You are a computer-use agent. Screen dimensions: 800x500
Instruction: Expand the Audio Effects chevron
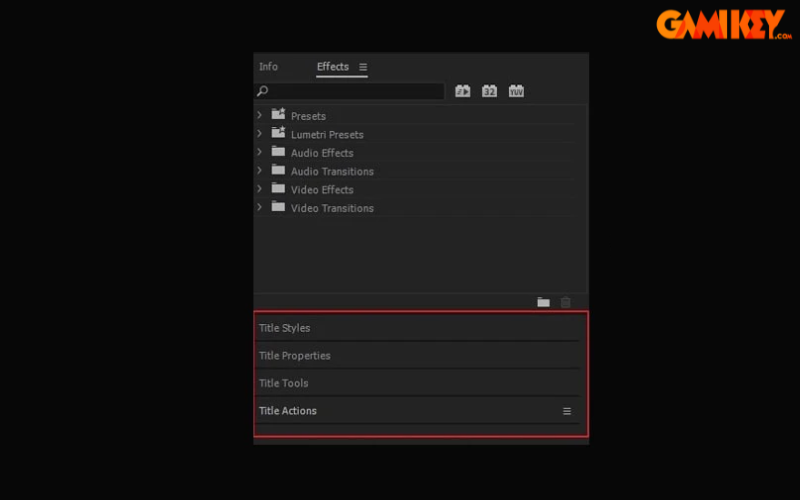(259, 152)
